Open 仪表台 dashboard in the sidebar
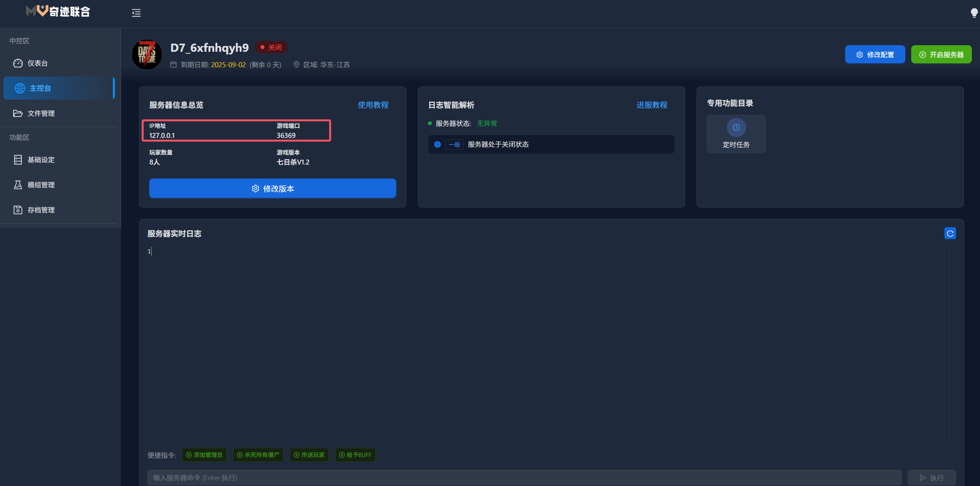The height and width of the screenshot is (486, 980). [x=59, y=63]
